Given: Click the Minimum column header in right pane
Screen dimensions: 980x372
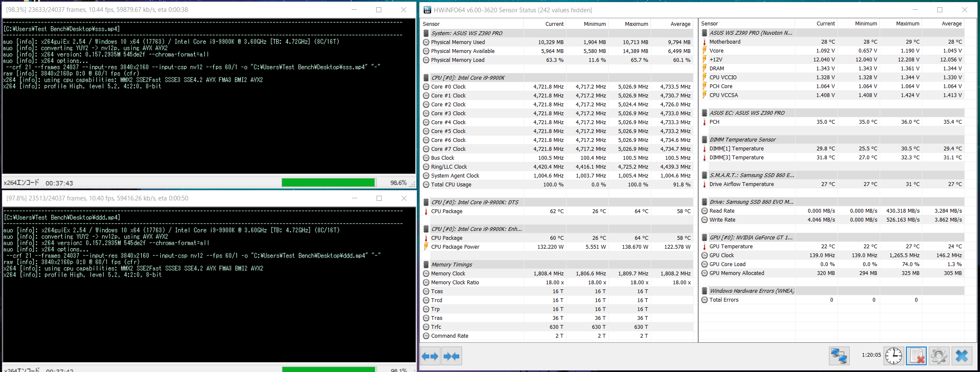Looking at the screenshot, I should pos(859,23).
